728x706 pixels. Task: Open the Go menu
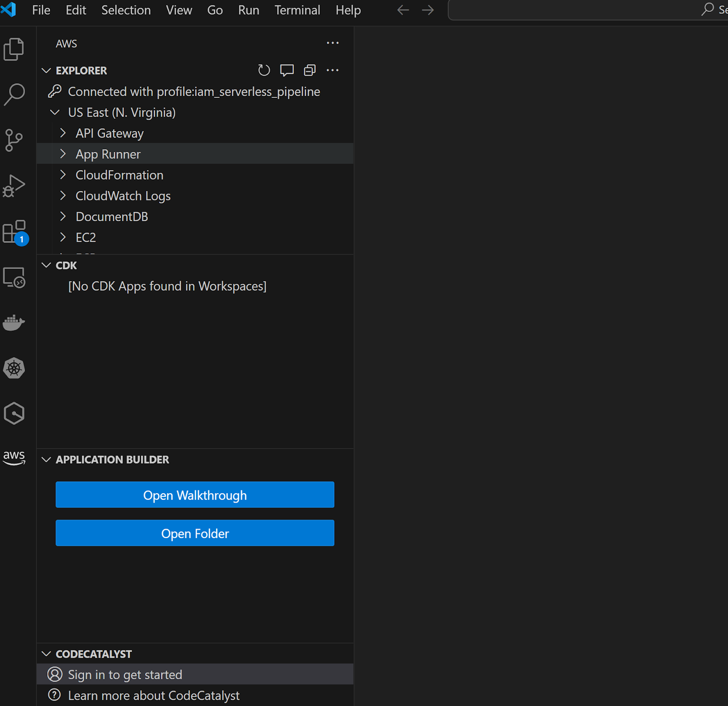click(x=215, y=10)
